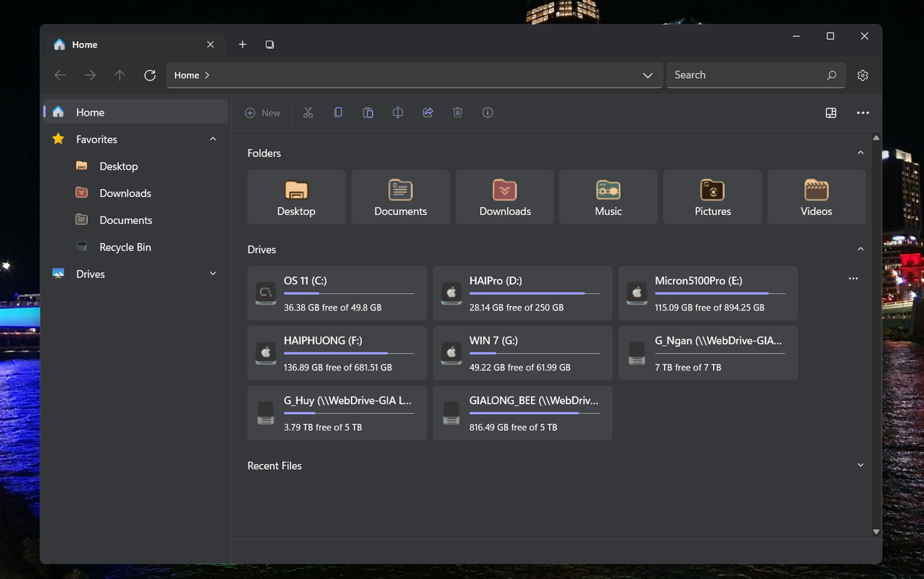Click the search magnifier icon
The width and height of the screenshot is (924, 579).
[832, 75]
